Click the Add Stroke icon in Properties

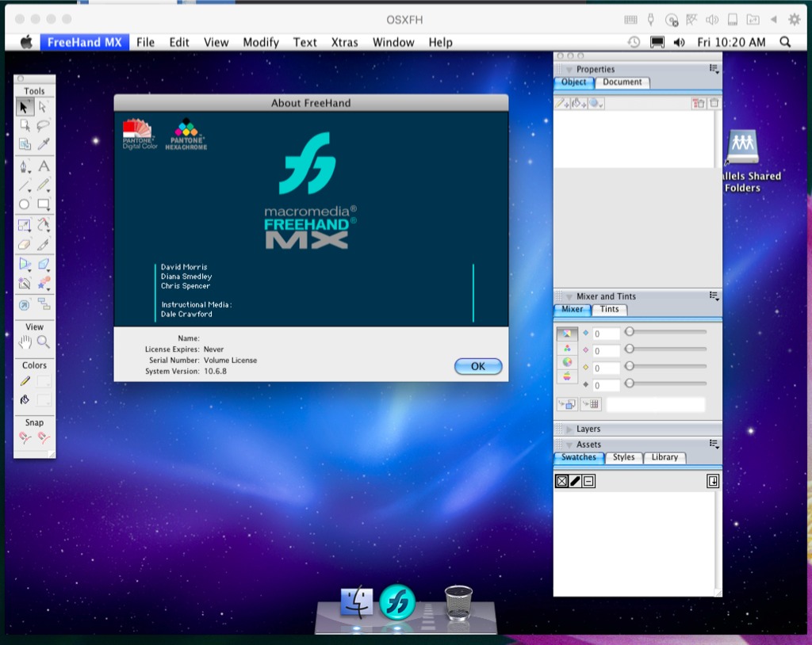[x=562, y=104]
